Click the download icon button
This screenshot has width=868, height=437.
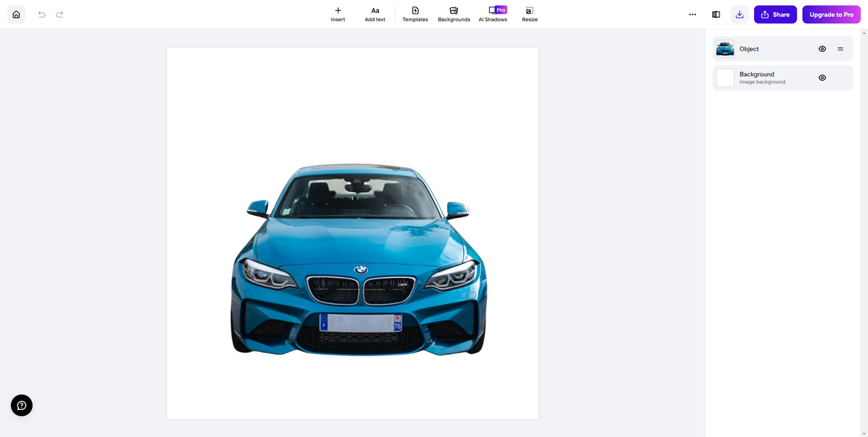[739, 14]
